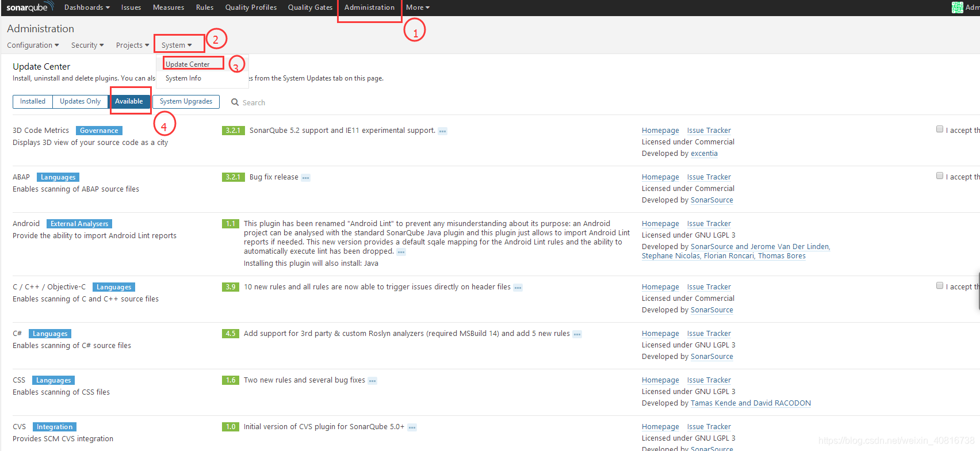Open Quality Profiles page
The image size is (980, 451).
pyautogui.click(x=251, y=7)
